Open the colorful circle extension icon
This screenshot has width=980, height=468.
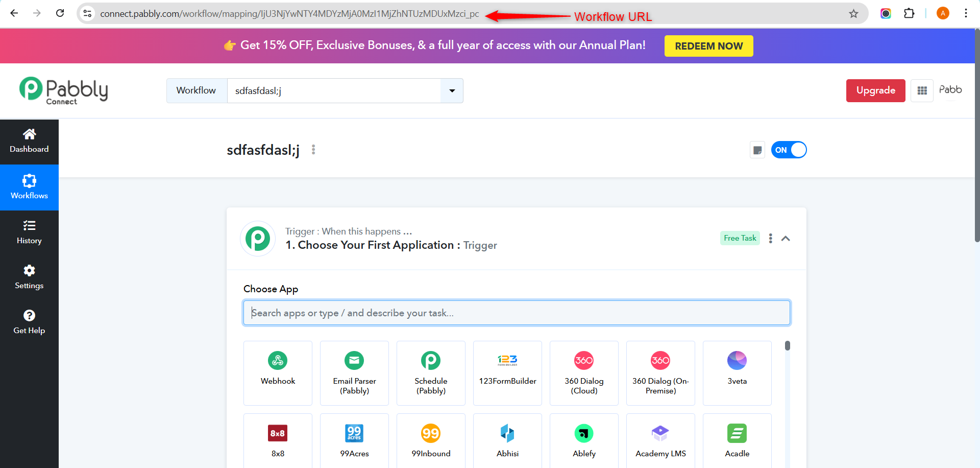pyautogui.click(x=886, y=13)
